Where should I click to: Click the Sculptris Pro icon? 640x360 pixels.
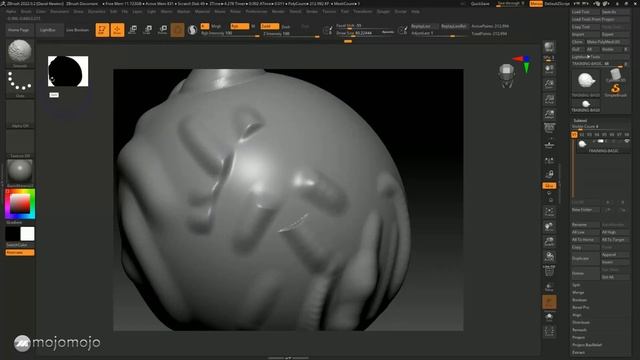pyautogui.click(x=192, y=30)
